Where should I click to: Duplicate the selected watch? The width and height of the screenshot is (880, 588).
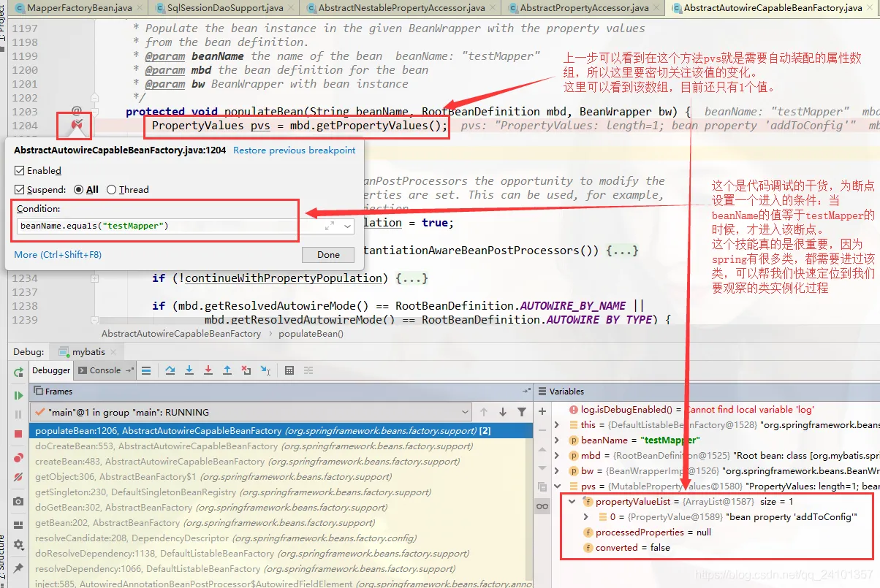tap(542, 486)
